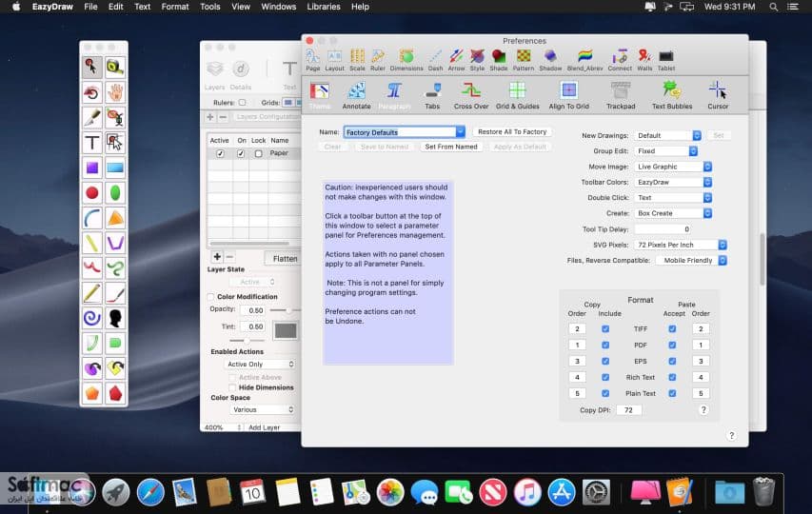Open the Format menu
Screen dimensions: 812x514
tap(175, 7)
